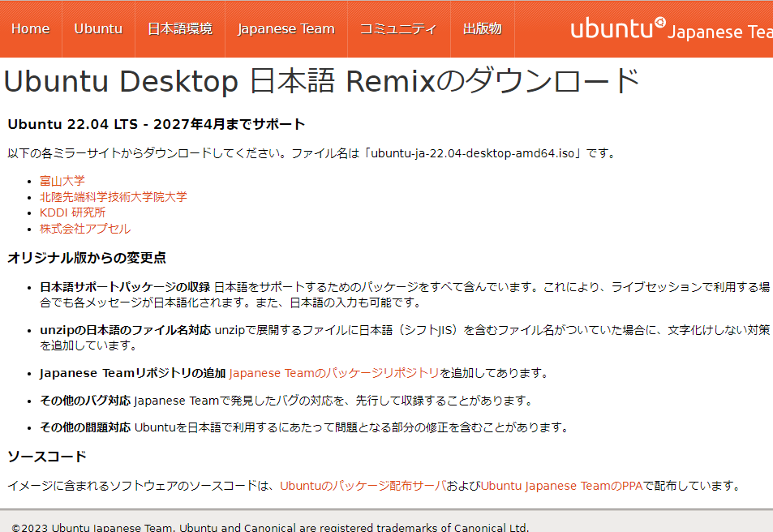
Task: Open the Japanese Team navigation item
Action: point(286,27)
